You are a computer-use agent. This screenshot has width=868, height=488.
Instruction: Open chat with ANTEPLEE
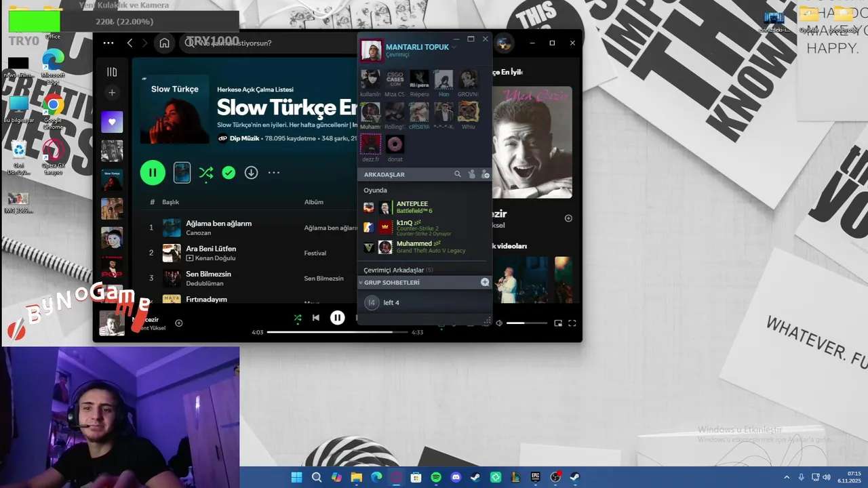coord(423,207)
